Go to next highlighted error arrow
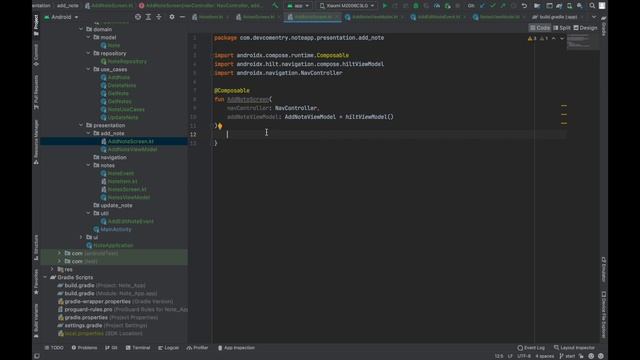This screenshot has width=640, height=360. pos(562,38)
